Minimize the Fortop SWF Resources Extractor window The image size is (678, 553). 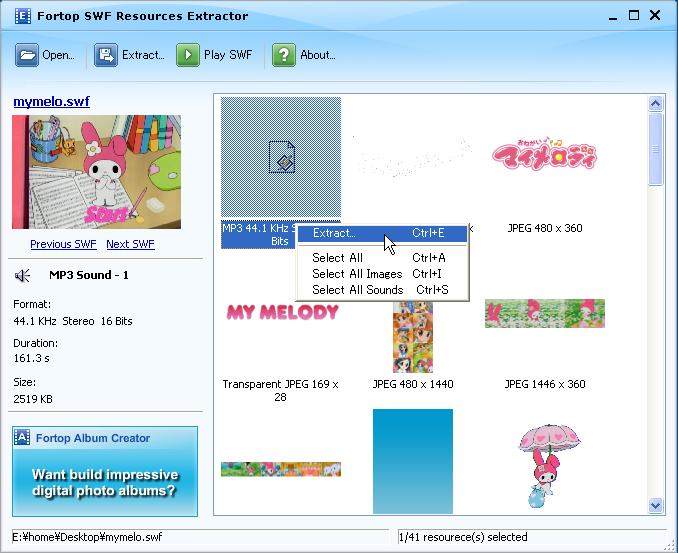pos(613,16)
